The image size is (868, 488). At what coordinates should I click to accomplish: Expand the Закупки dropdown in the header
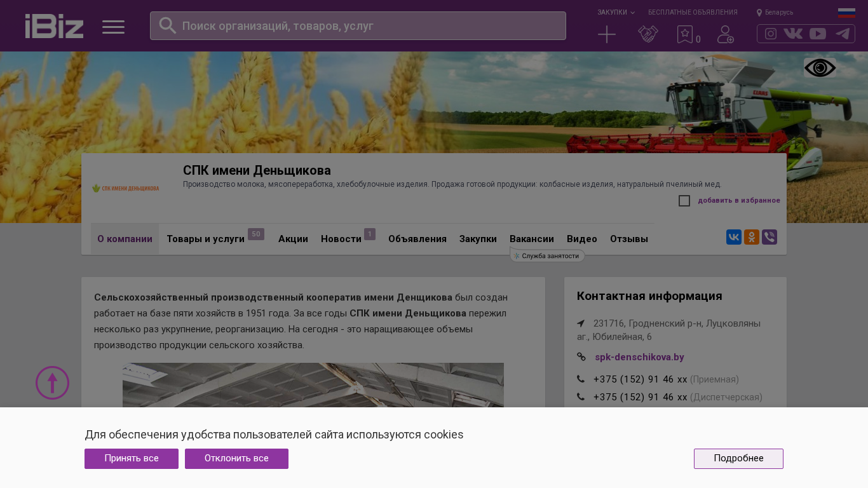tap(616, 13)
